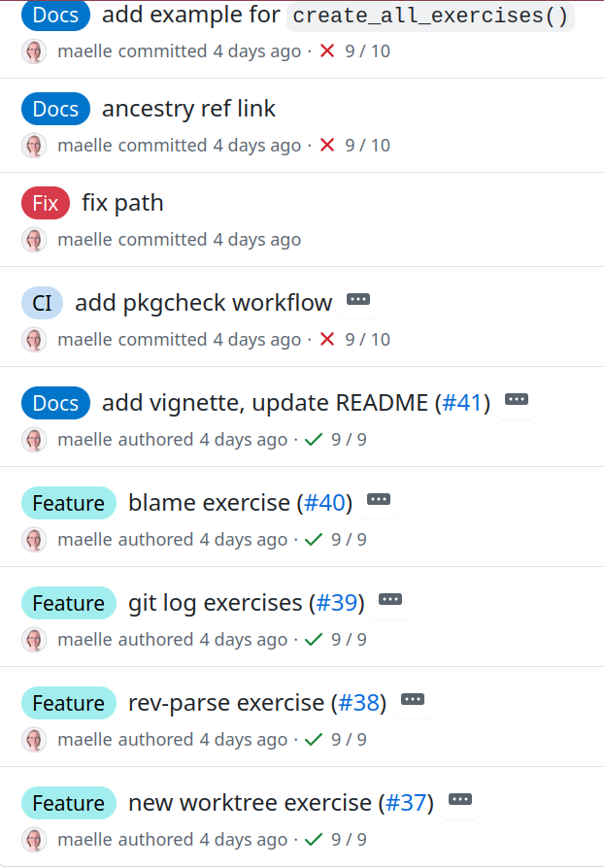Click the green check icon beside "add vignette, update README"
Image resolution: width=604 pixels, height=868 pixels.
tap(313, 440)
